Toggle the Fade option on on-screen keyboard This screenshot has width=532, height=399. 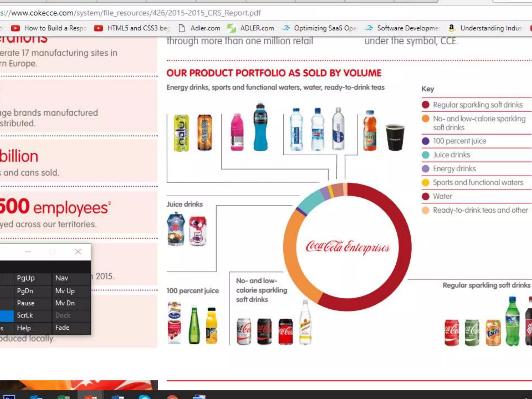tap(62, 328)
